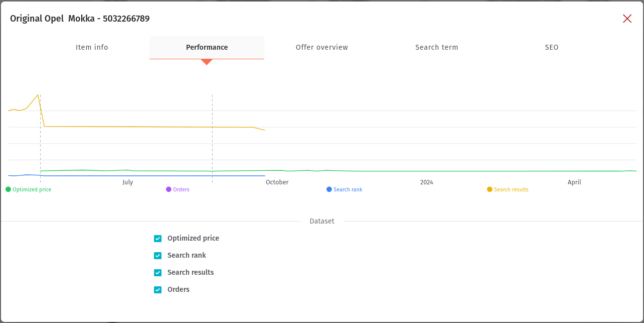Viewport: 644px width, 323px height.
Task: Toggle Search results series via legend label
Action: point(511,189)
